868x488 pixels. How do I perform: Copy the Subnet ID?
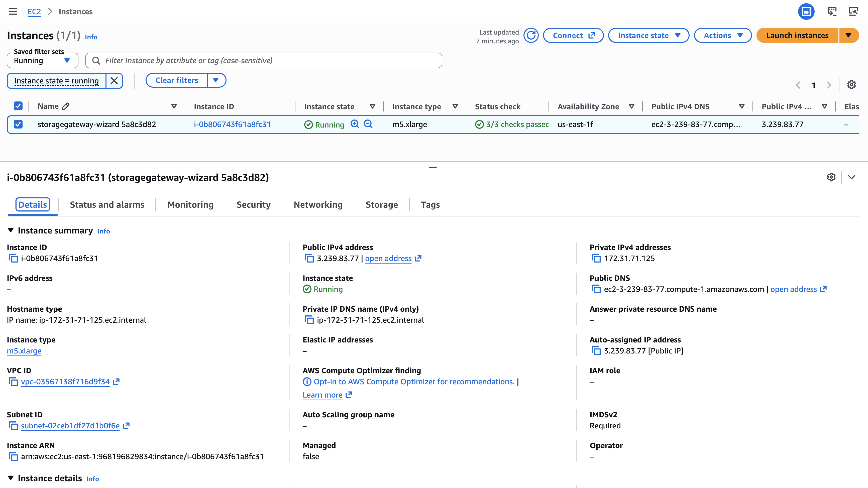click(x=13, y=426)
